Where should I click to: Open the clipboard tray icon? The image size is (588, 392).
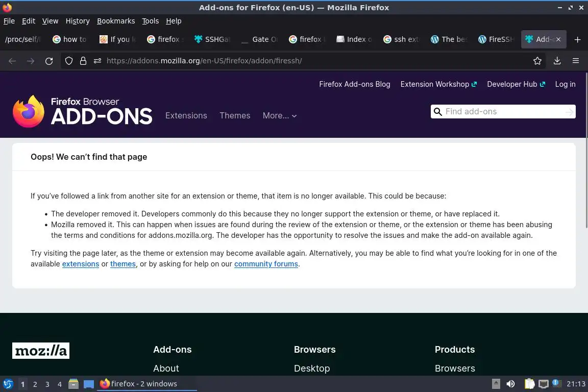tap(529, 384)
